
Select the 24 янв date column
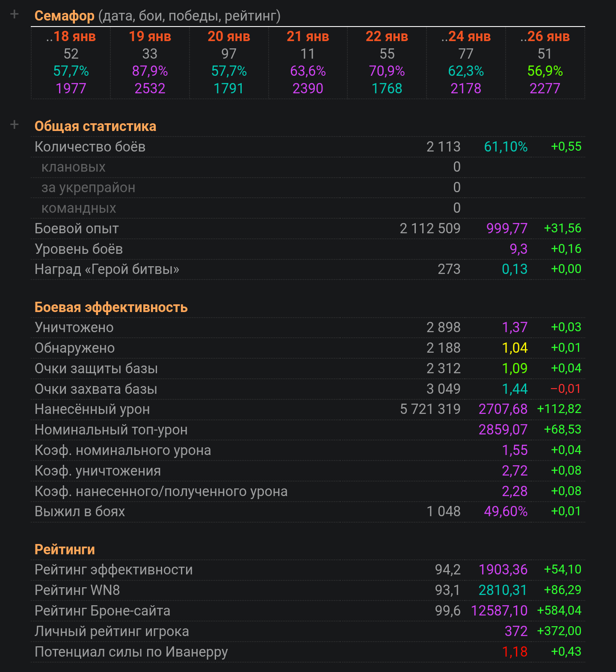(x=466, y=36)
